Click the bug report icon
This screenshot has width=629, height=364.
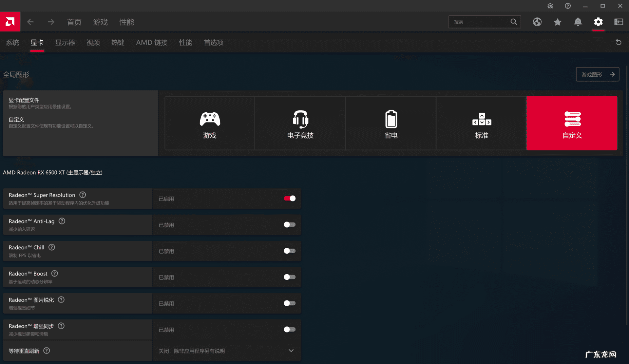point(550,6)
